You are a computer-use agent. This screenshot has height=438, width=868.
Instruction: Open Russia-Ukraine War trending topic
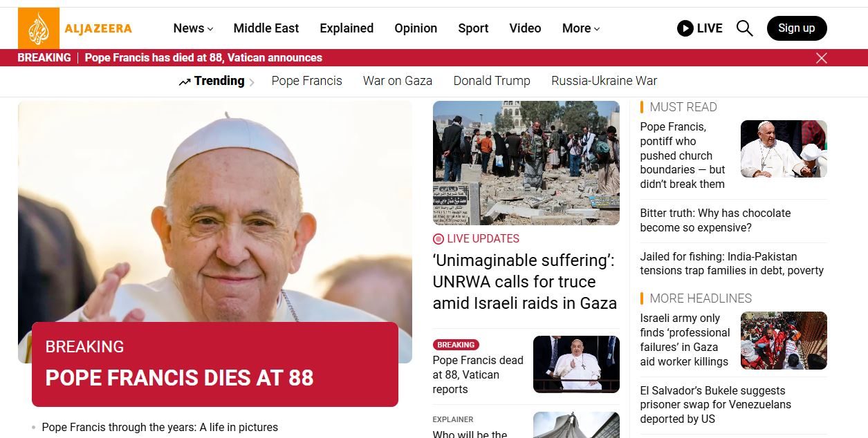point(604,81)
